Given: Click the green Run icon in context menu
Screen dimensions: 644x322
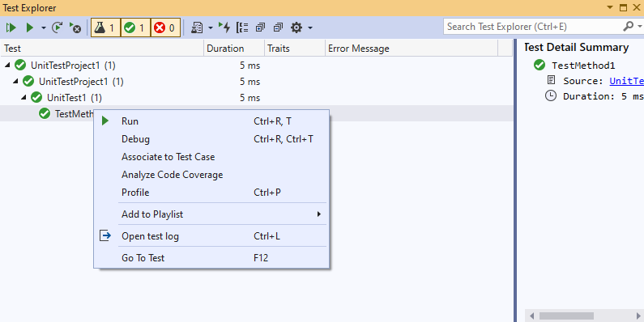Looking at the screenshot, I should [x=105, y=121].
